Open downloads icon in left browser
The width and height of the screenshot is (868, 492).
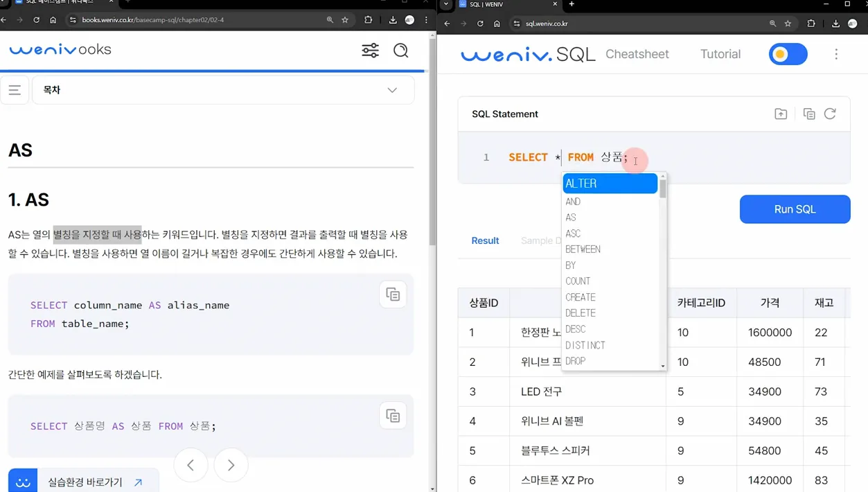point(393,20)
